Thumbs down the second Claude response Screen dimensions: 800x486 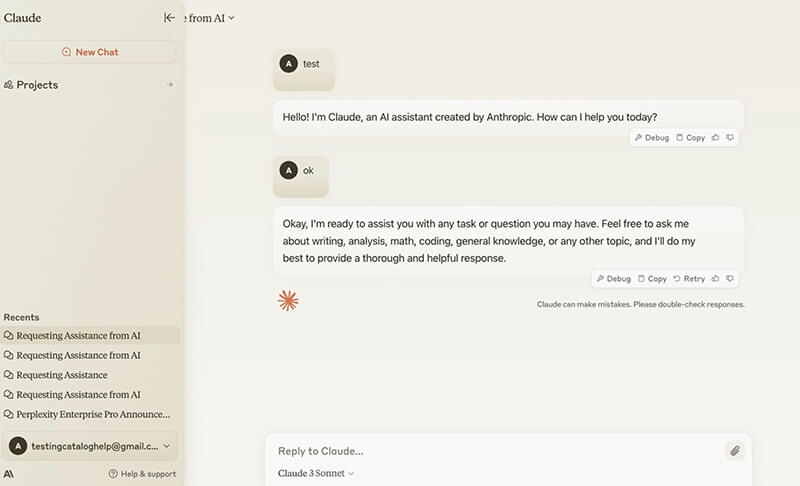tap(730, 279)
